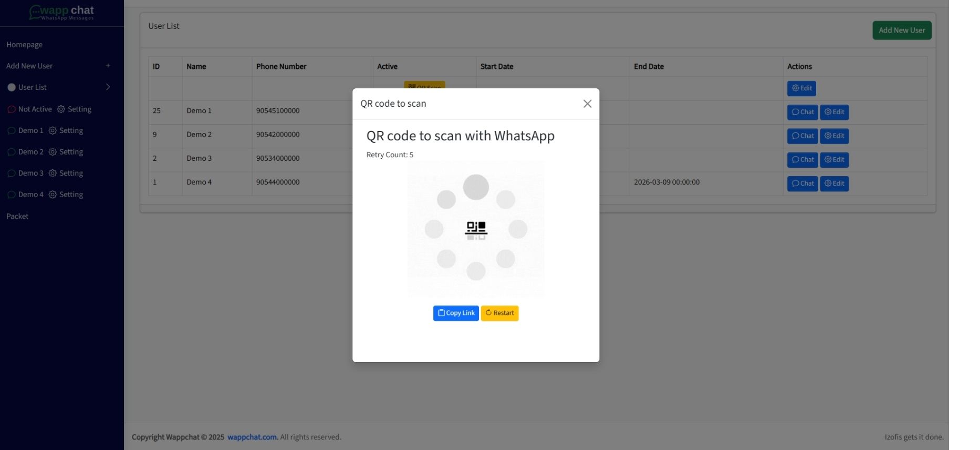Click the User List panel title
980x450 pixels.
coord(164,26)
